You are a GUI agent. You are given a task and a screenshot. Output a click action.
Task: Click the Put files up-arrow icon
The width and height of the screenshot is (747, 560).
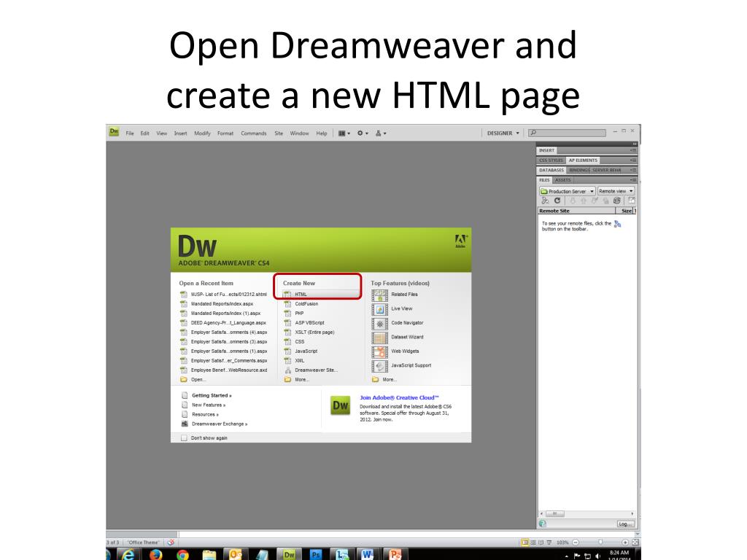tap(584, 201)
